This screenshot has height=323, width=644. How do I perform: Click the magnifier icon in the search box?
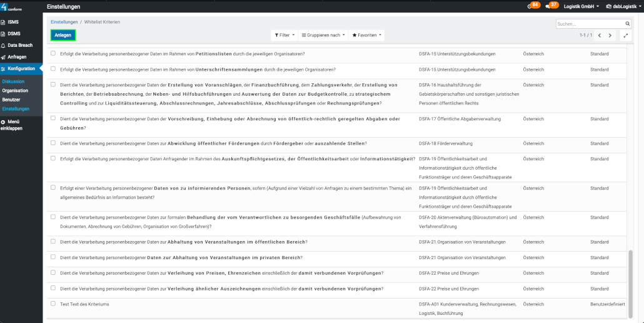[x=626, y=24]
